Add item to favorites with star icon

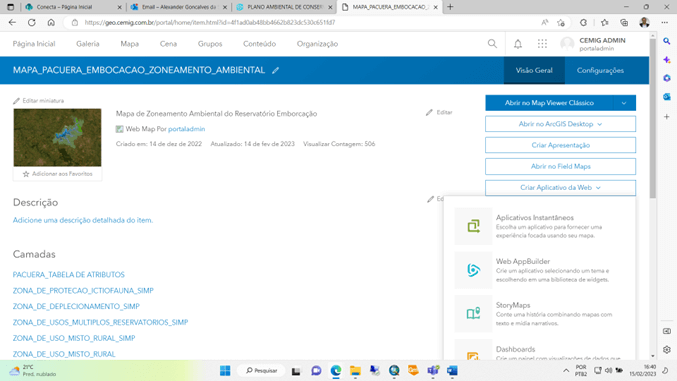[x=26, y=174]
